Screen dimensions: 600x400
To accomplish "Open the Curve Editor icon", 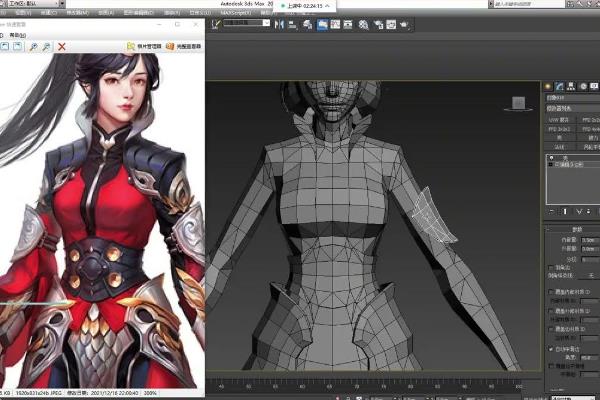I will [335, 25].
